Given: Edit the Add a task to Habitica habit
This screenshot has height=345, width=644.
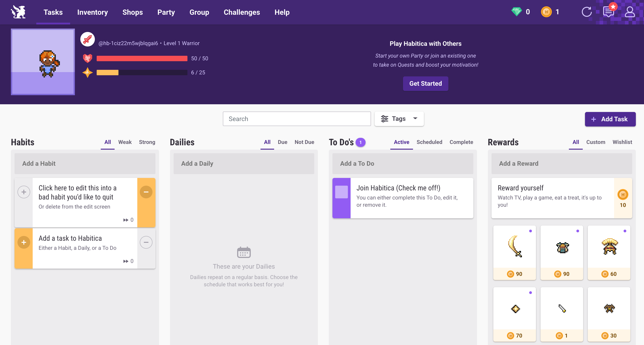Looking at the screenshot, I should (85, 249).
